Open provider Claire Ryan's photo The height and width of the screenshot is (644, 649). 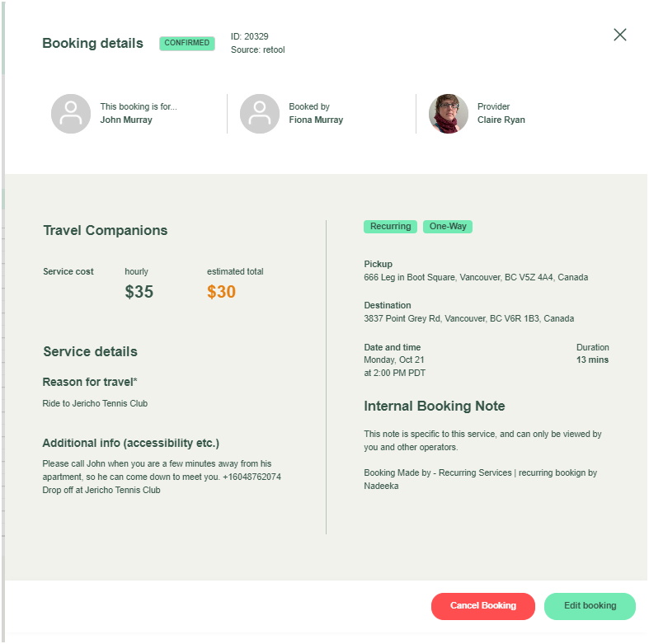click(449, 114)
